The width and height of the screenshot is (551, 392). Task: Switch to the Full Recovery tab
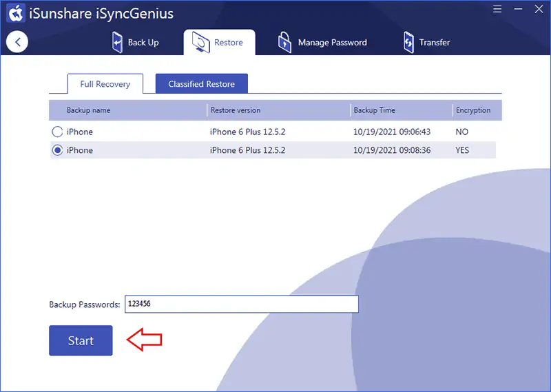tap(105, 84)
